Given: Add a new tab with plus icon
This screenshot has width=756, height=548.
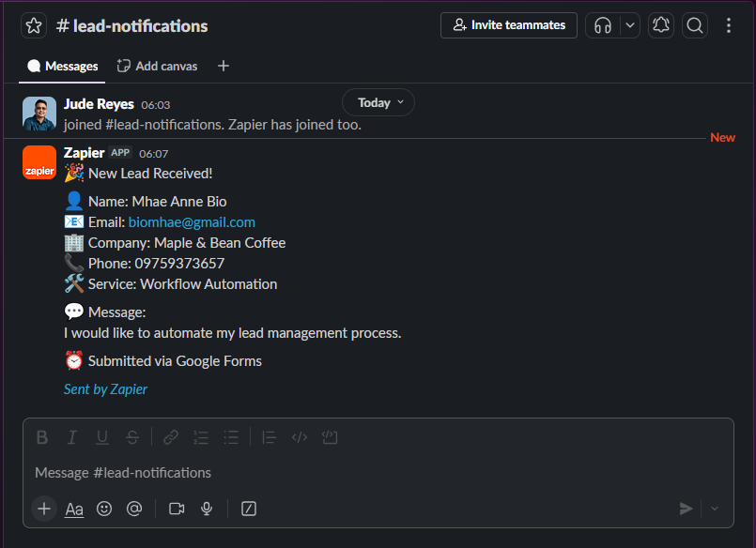Looking at the screenshot, I should [x=224, y=66].
